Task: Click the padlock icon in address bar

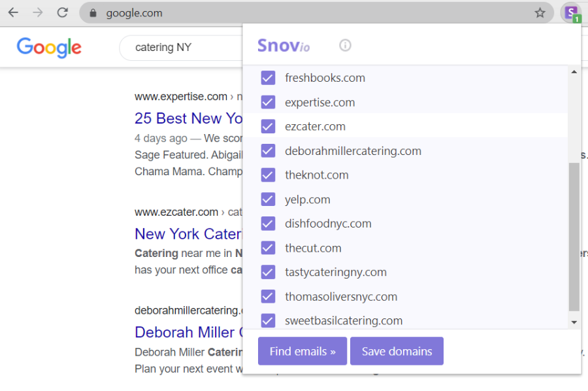Action: pos(93,13)
